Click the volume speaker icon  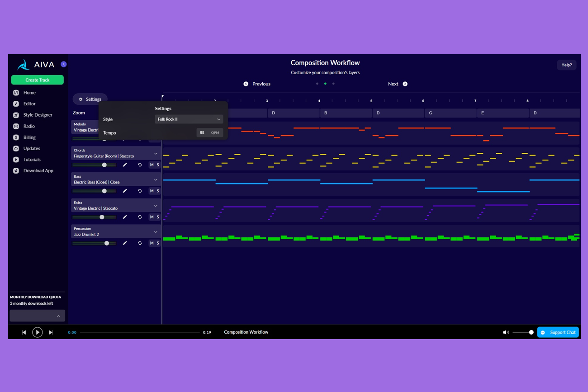point(505,332)
